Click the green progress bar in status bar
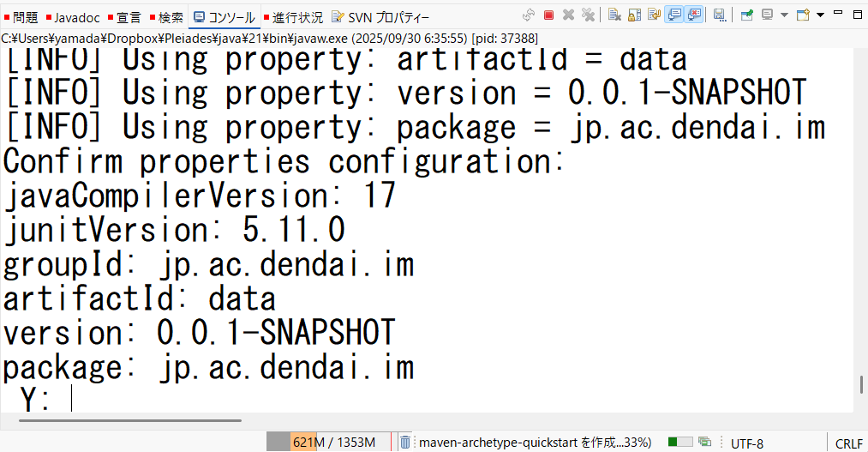Screen dimensions: 868x452 [x=679, y=442]
